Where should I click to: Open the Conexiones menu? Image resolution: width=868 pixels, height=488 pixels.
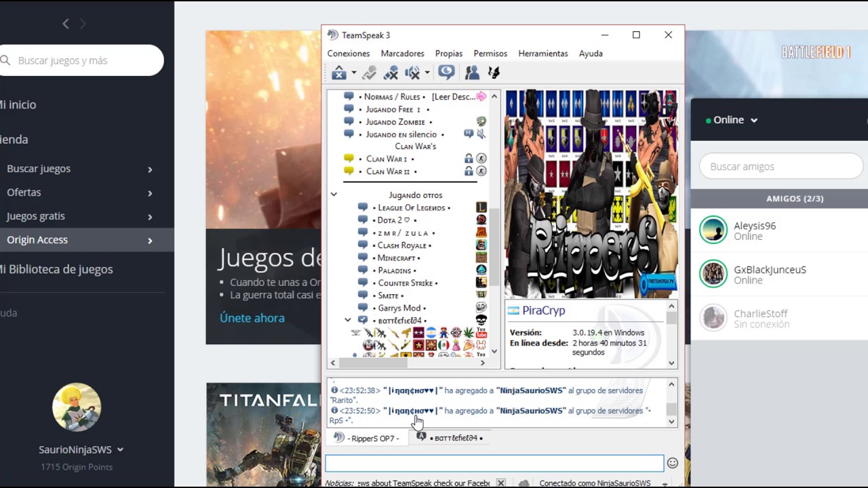349,54
